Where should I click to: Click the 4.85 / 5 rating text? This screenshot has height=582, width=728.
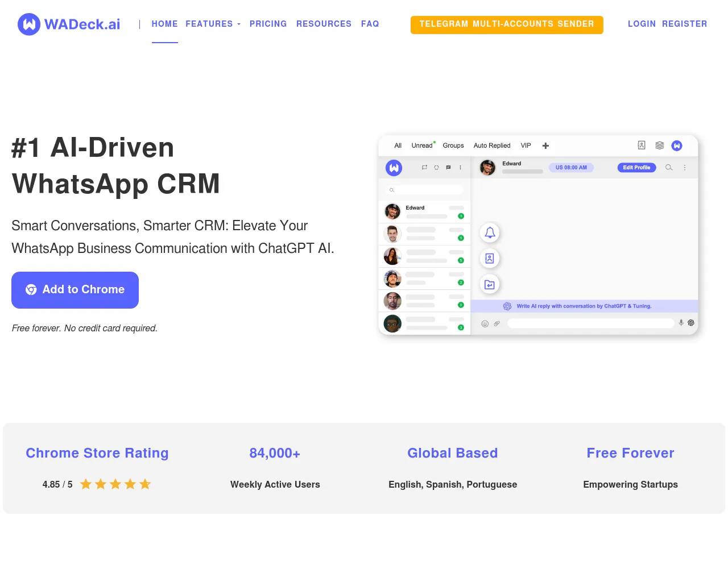[x=57, y=484]
